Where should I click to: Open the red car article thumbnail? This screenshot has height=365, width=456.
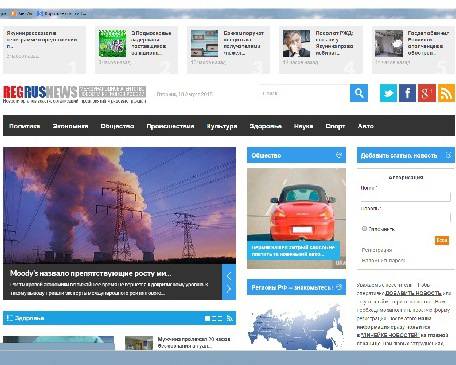coord(296,218)
